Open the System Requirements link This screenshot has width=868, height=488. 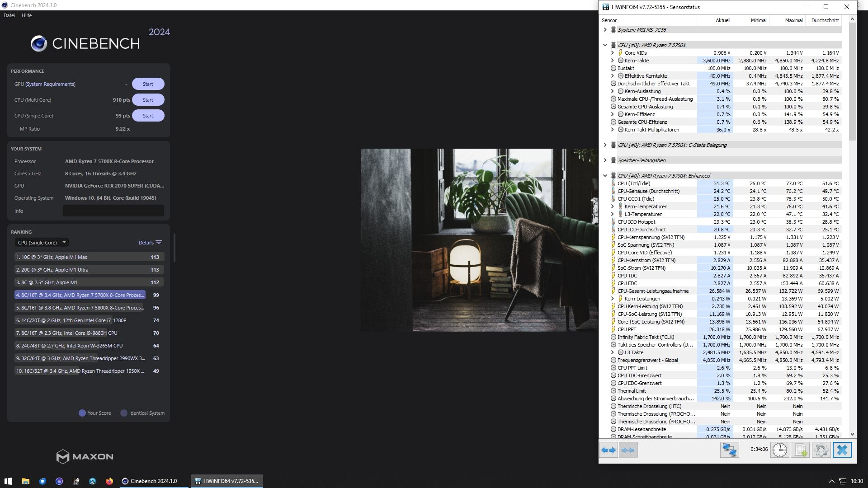click(51, 84)
